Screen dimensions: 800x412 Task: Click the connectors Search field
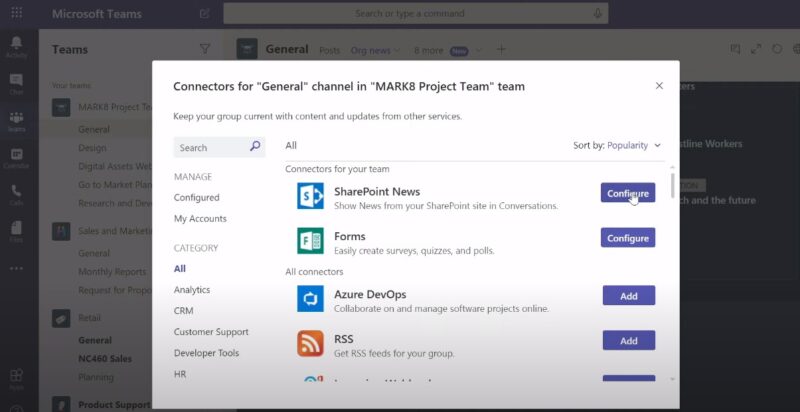219,147
